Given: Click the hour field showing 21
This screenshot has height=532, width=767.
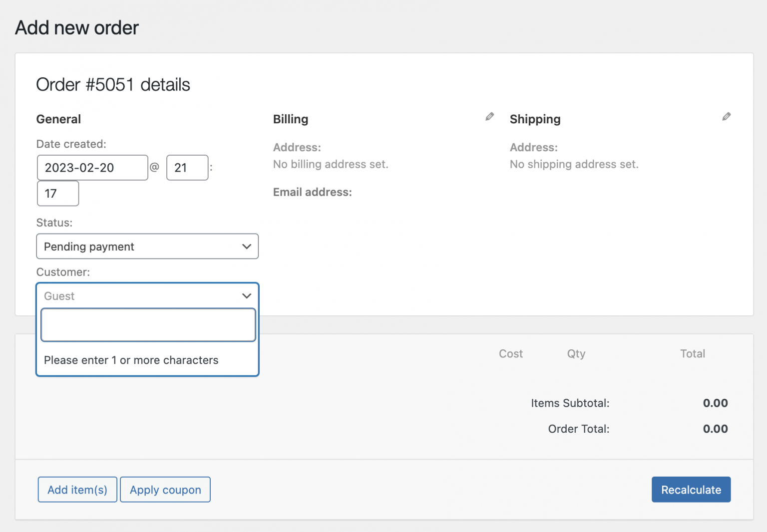Looking at the screenshot, I should [x=187, y=168].
